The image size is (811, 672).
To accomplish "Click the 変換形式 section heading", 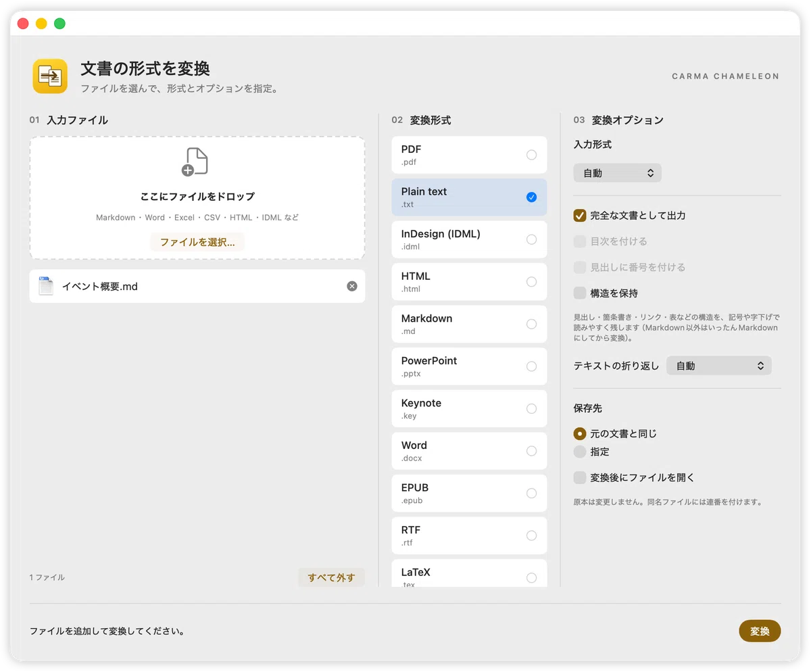I will coord(431,120).
